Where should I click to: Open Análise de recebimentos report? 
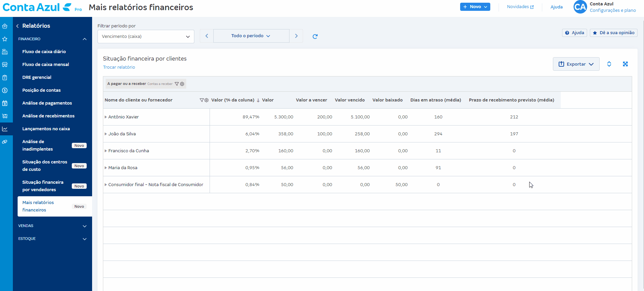click(x=48, y=116)
